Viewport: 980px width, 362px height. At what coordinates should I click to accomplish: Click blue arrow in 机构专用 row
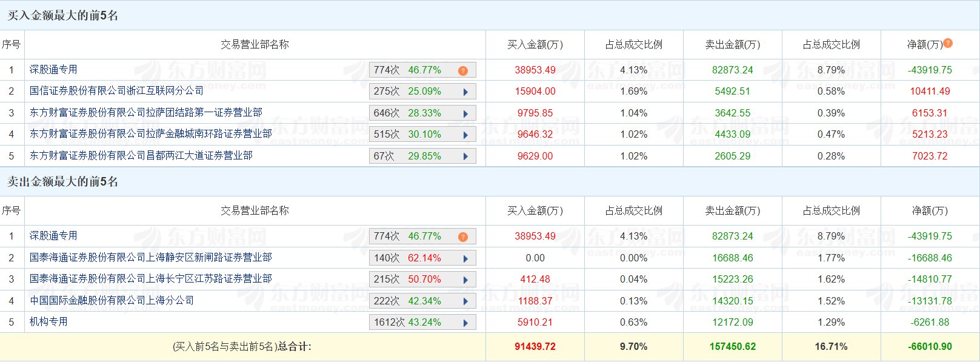tap(465, 323)
